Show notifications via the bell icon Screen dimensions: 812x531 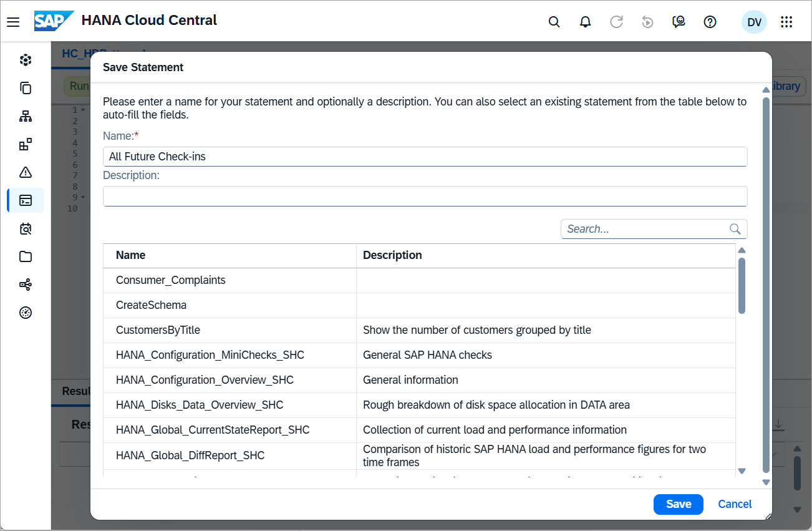point(585,22)
